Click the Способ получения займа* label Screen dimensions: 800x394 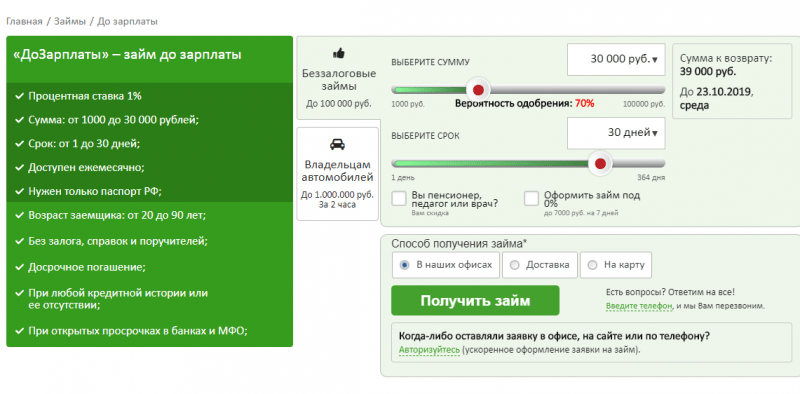459,244
